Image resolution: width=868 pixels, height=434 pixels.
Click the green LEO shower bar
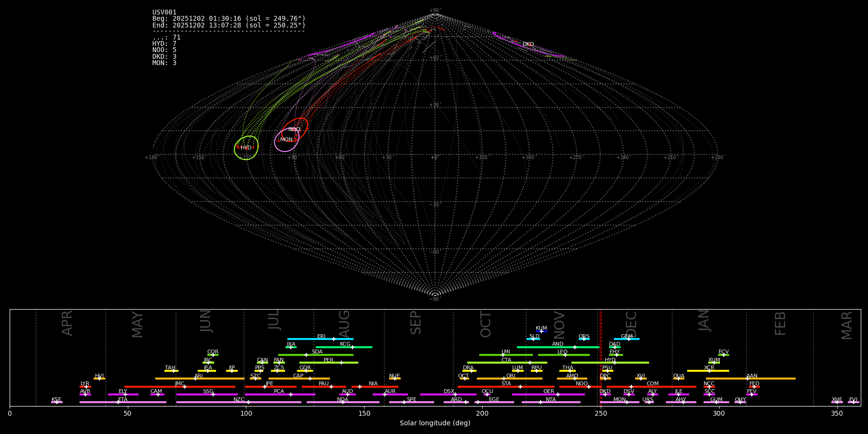tap(563, 355)
